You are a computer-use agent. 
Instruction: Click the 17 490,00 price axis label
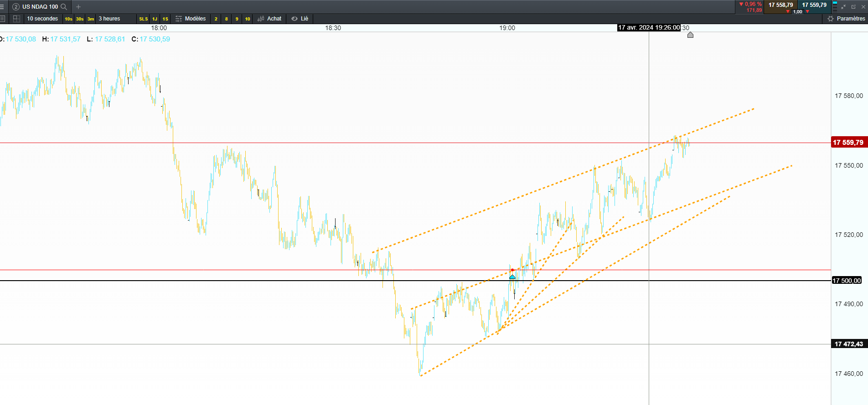coord(849,304)
